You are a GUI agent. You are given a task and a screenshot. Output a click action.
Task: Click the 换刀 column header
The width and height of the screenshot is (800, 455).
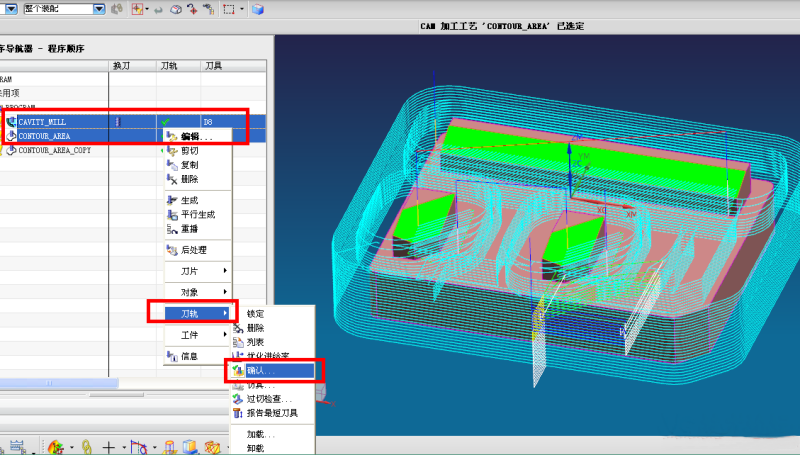pos(121,65)
